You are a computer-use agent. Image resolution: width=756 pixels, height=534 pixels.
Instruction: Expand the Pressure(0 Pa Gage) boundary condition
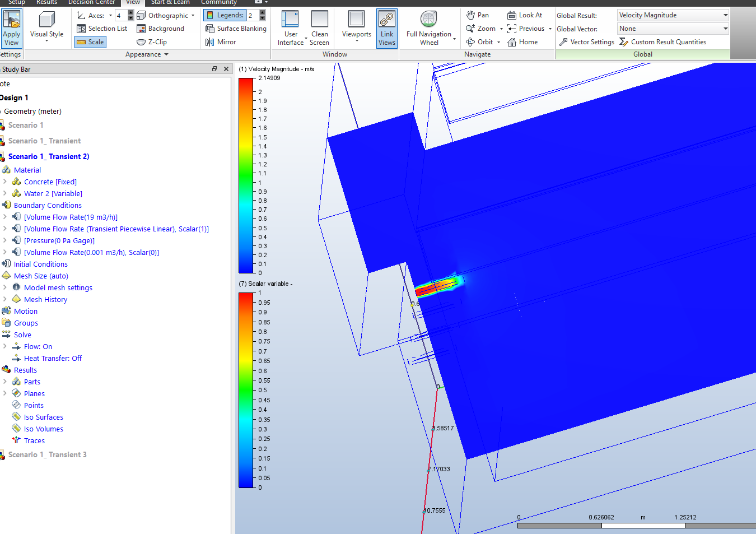tap(5, 240)
